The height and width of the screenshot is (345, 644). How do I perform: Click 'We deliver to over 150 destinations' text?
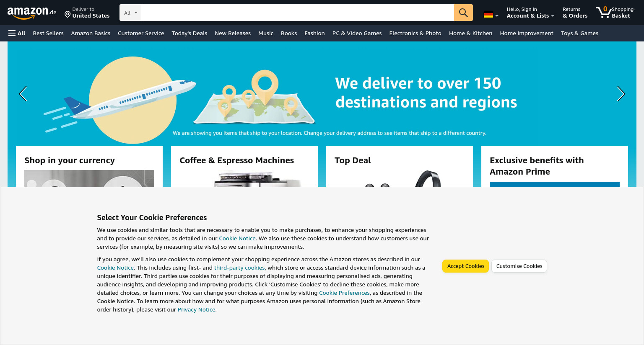click(x=426, y=93)
